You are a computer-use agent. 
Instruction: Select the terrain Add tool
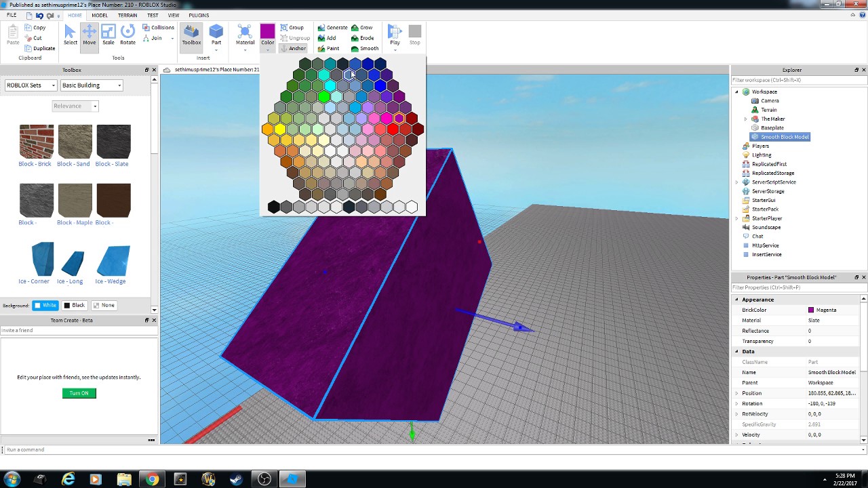coord(327,38)
